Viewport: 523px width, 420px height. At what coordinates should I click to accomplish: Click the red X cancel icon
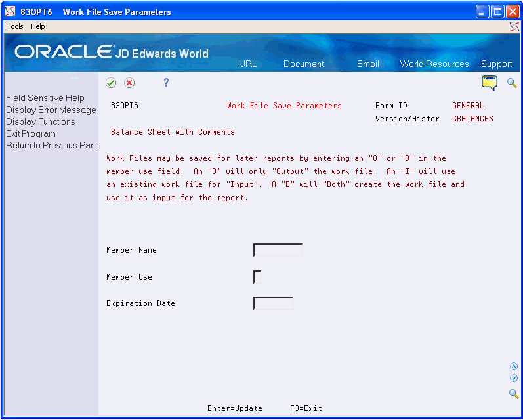point(129,83)
